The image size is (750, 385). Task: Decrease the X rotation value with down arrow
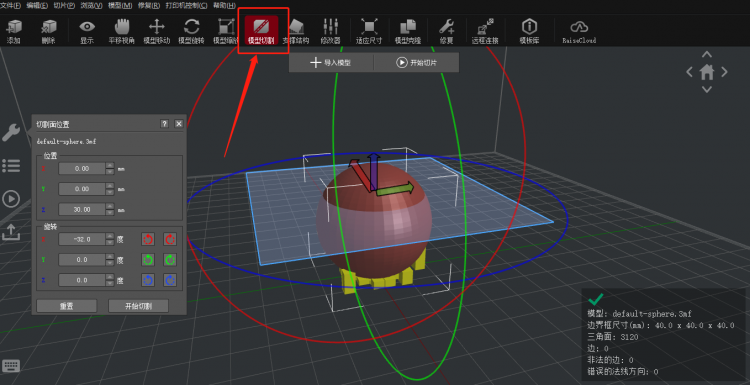tap(110, 242)
